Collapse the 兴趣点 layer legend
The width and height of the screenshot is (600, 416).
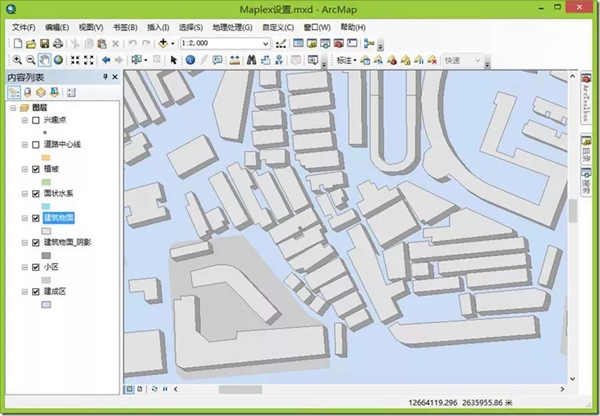point(25,120)
